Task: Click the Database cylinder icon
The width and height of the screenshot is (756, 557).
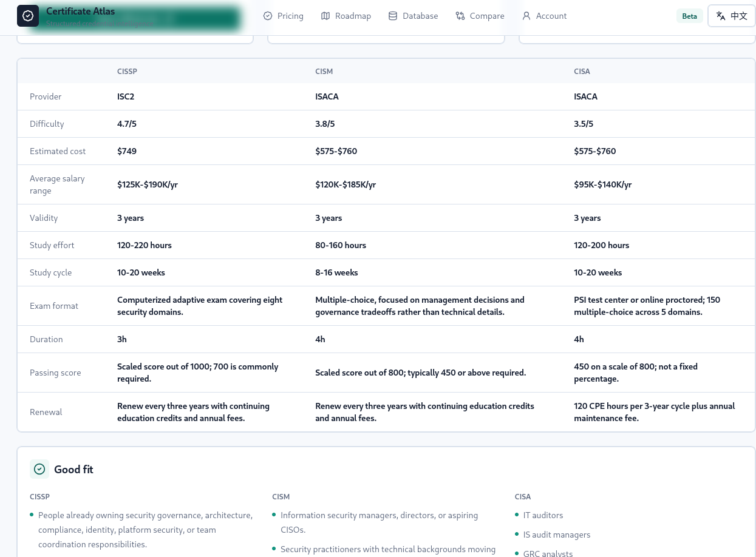Action: click(x=393, y=16)
